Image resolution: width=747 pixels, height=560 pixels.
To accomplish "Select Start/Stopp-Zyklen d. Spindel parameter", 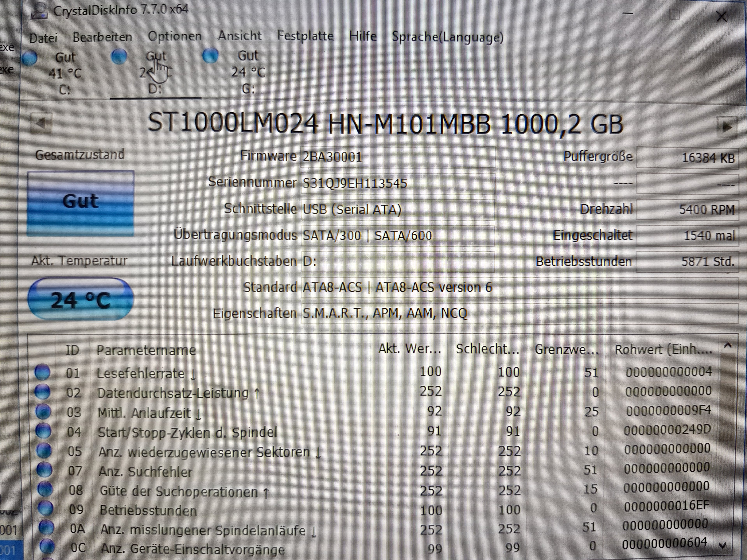I will (x=187, y=432).
